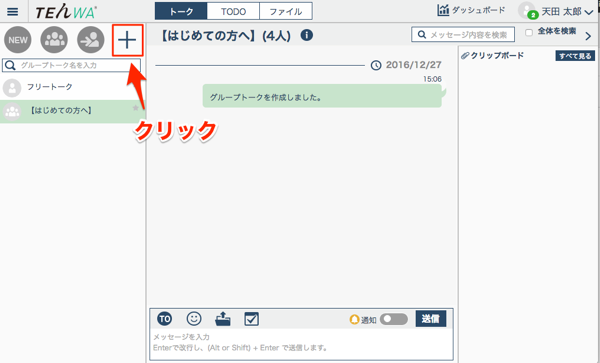
Task: Open the 天田 太郎 user dropdown
Action: (567, 12)
